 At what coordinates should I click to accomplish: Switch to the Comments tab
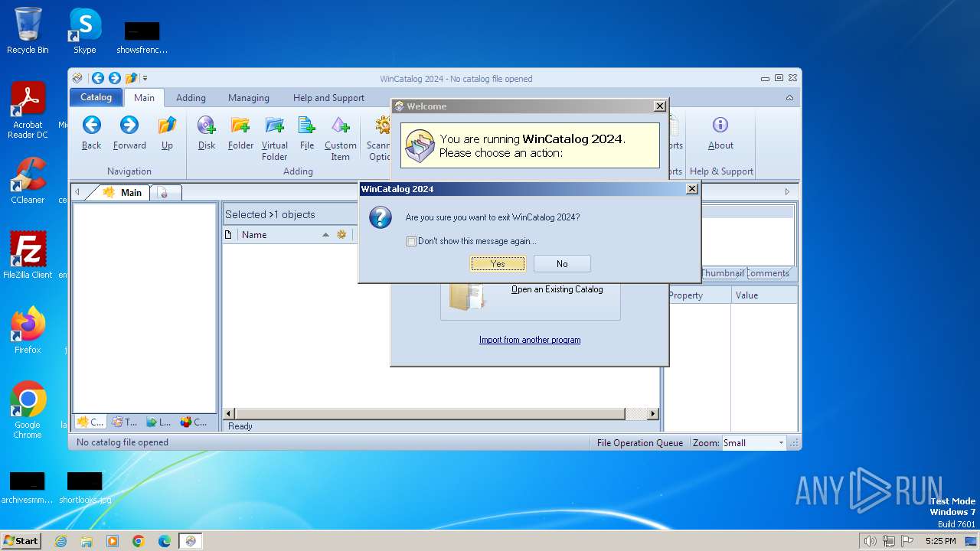click(x=767, y=273)
